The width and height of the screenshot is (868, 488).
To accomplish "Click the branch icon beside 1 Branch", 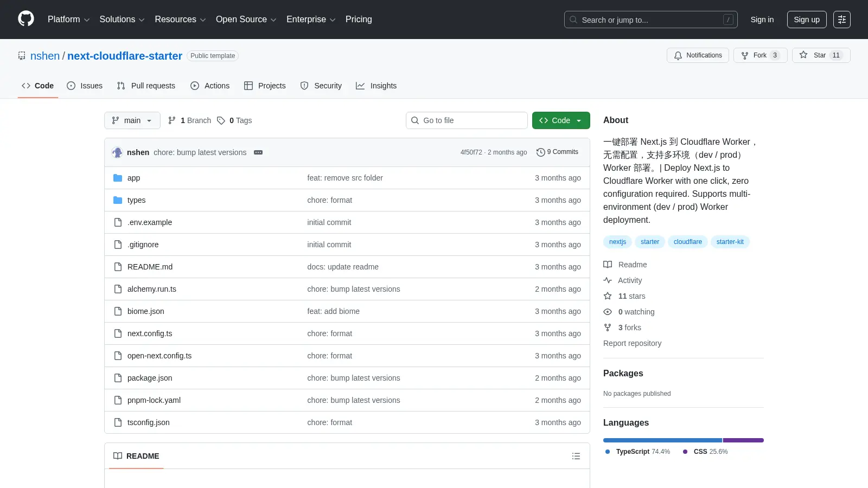I will coord(172,120).
